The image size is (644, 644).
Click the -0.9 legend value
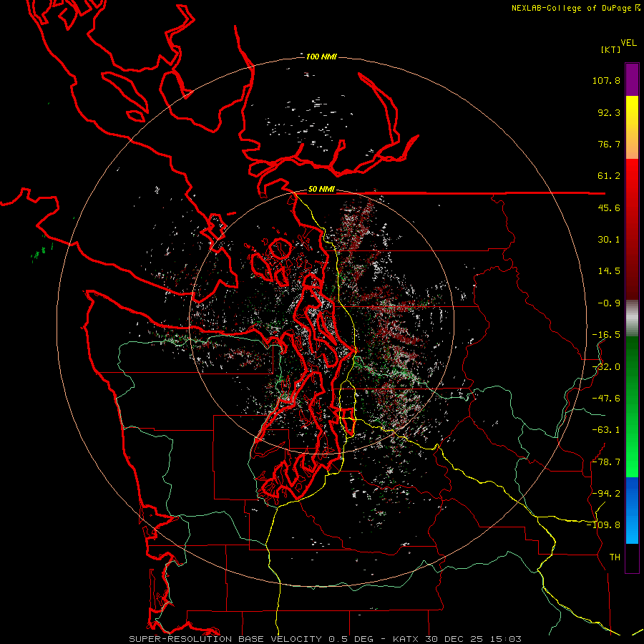tap(609, 303)
